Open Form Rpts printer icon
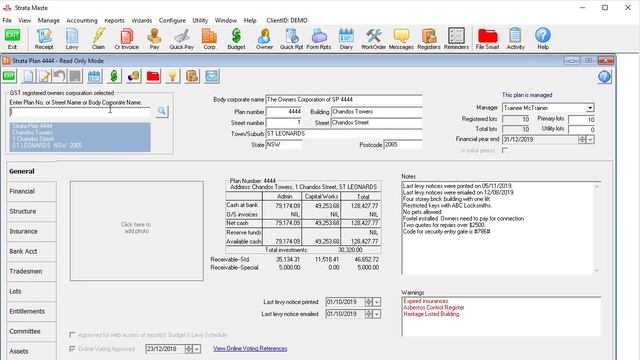 point(319,36)
